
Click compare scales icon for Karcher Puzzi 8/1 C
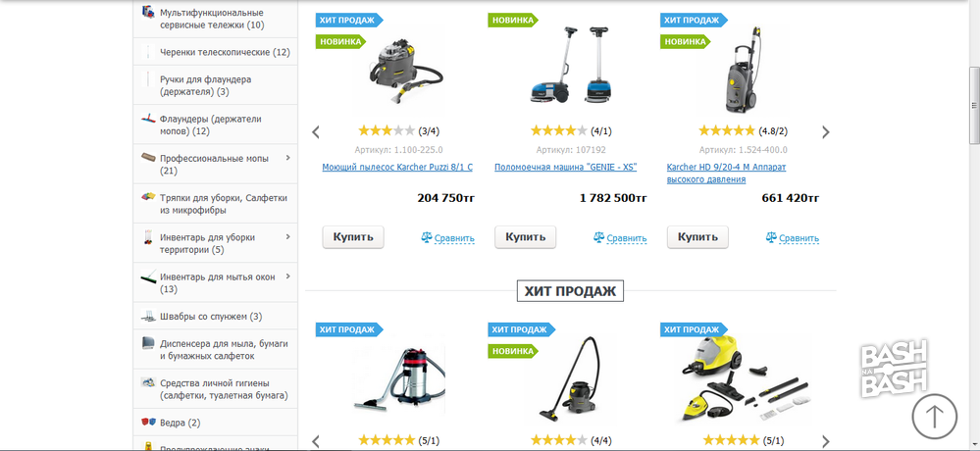tap(427, 238)
